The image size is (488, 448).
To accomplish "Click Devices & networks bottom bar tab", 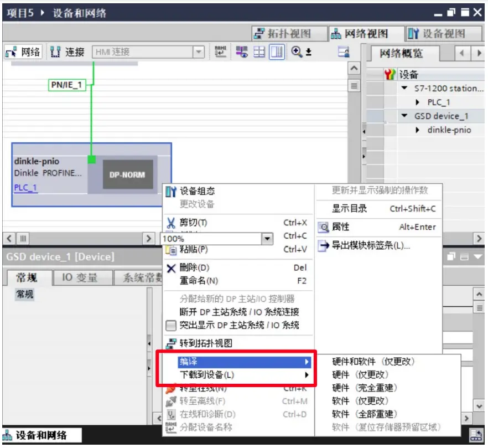I will pyautogui.click(x=41, y=435).
